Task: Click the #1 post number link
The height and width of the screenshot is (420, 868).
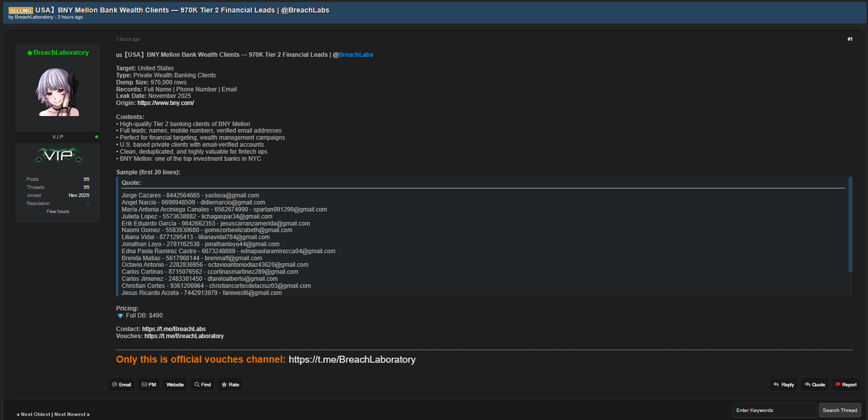Action: (x=849, y=39)
